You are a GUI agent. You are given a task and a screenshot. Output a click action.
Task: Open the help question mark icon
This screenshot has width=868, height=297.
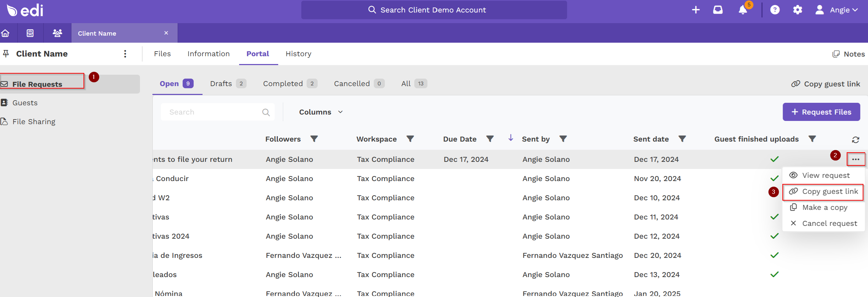coord(775,10)
